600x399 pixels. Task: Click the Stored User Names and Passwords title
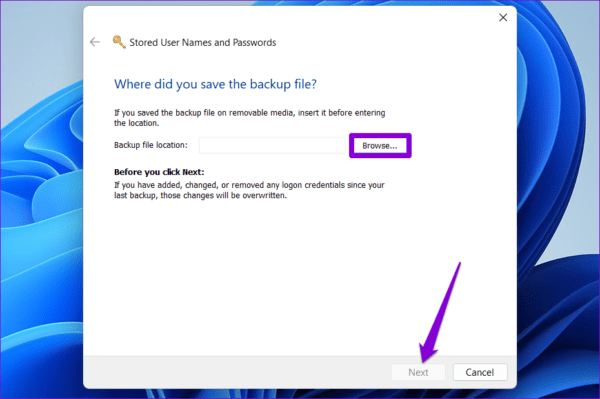tap(202, 42)
